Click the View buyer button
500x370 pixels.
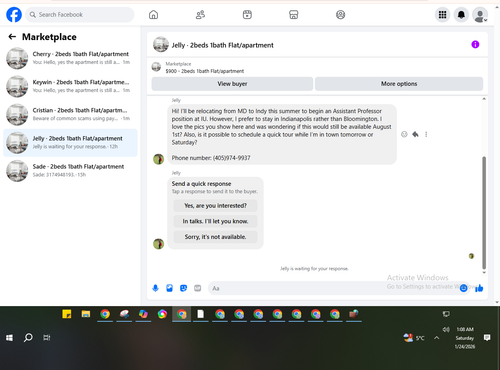click(x=232, y=84)
